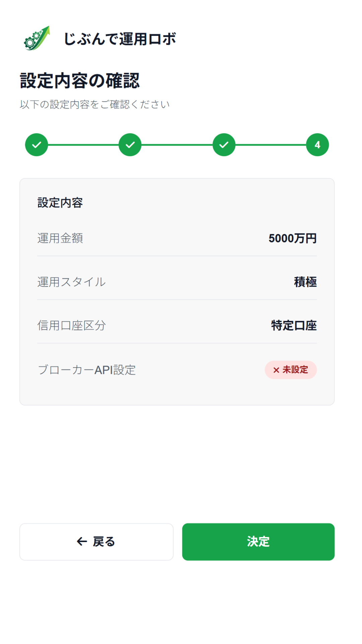
Task: Click the step 4 circle indicator
Action: 317,145
